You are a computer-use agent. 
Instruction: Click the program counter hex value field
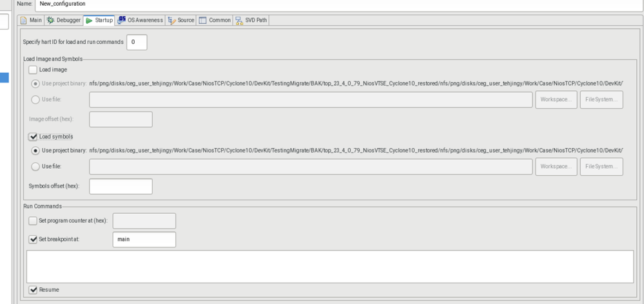pos(144,221)
